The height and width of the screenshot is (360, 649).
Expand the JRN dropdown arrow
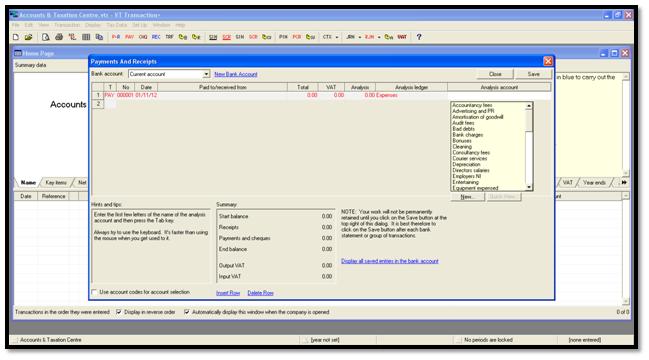click(x=360, y=37)
